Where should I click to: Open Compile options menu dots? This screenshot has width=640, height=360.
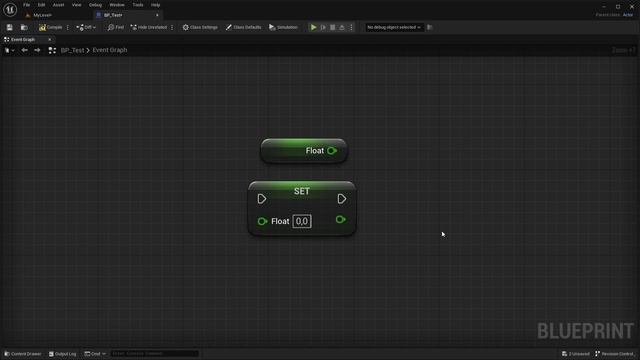tap(68, 27)
